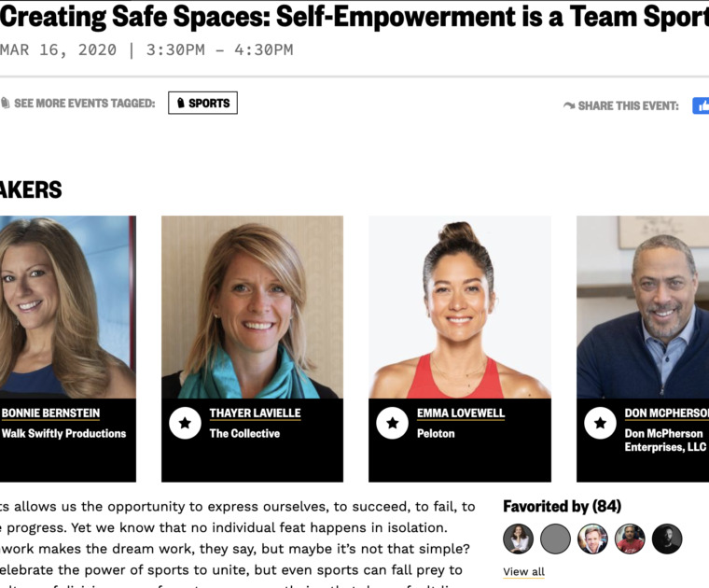Open the SPORTS event tag

pos(202,103)
